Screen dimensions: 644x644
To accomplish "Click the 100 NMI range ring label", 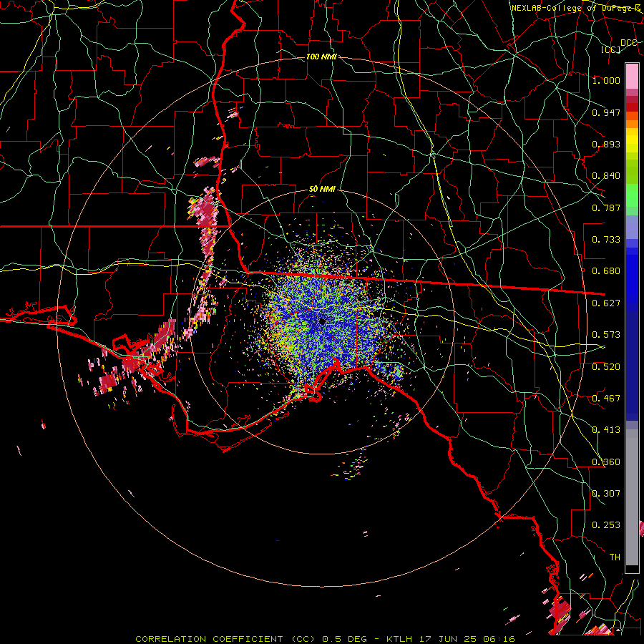I will pos(321,57).
